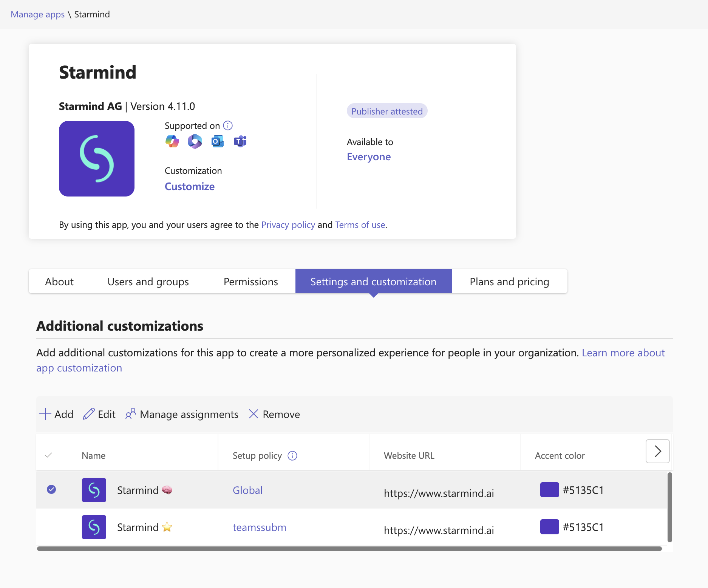The image size is (708, 588).
Task: Click the Website URL column header
Action: pos(409,456)
